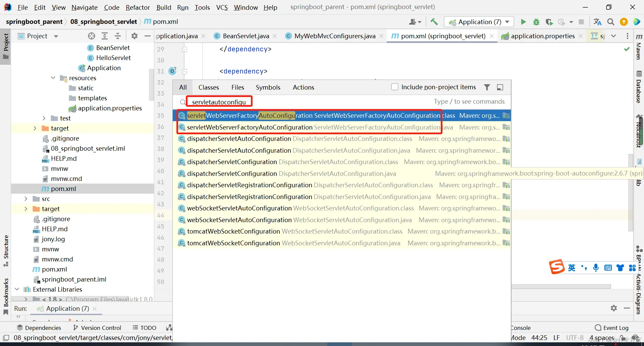Viewport: 644px width, 346px height.
Task: Open Search Everywhere magnifier in toolbar
Action: (x=611, y=22)
